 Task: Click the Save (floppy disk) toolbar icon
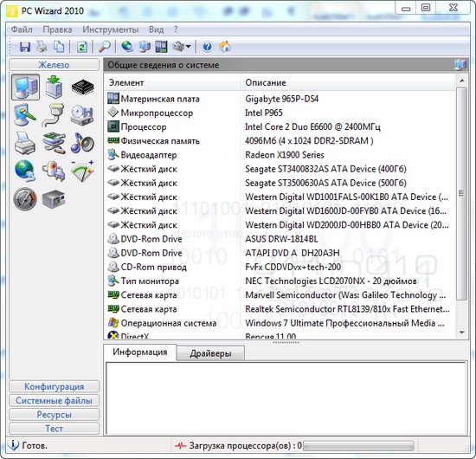tap(25, 47)
